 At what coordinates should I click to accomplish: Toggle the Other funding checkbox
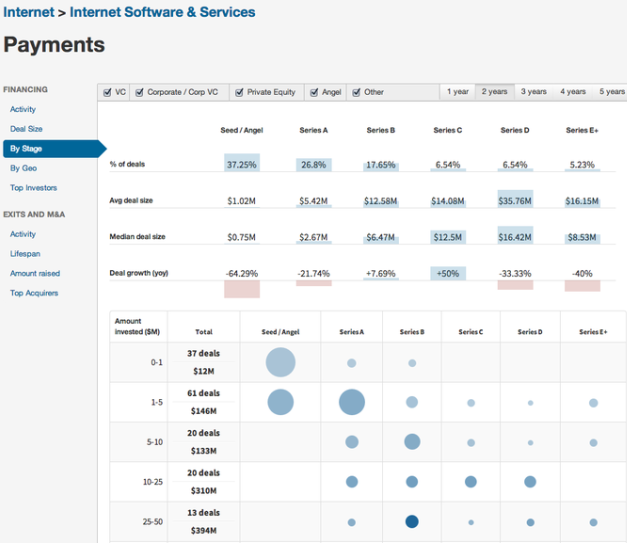tap(356, 92)
